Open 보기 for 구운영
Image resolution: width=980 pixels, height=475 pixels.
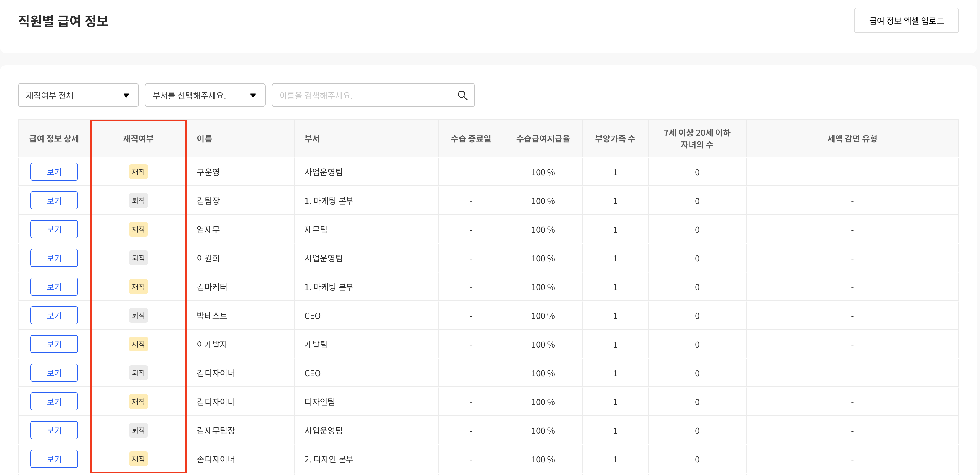54,172
